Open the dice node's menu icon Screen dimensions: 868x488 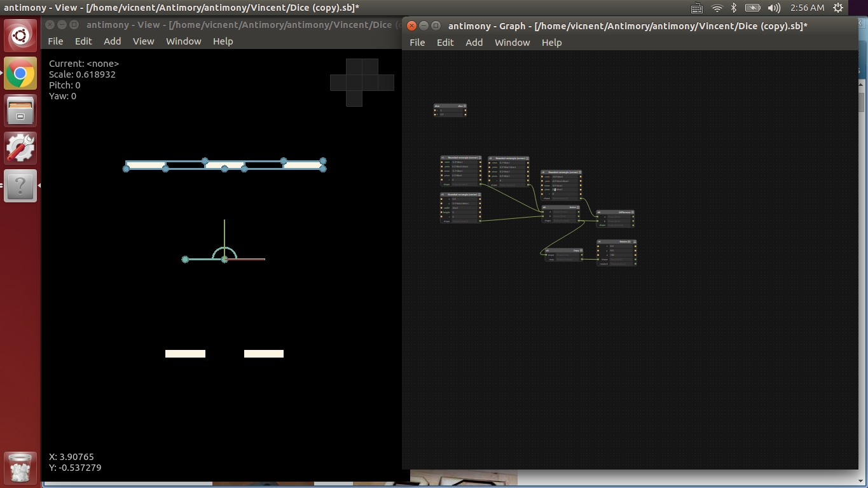pyautogui.click(x=465, y=106)
